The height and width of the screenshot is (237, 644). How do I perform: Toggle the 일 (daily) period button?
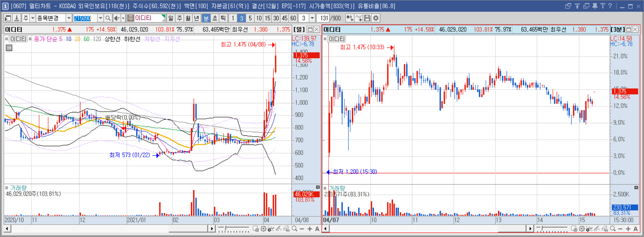point(171,18)
